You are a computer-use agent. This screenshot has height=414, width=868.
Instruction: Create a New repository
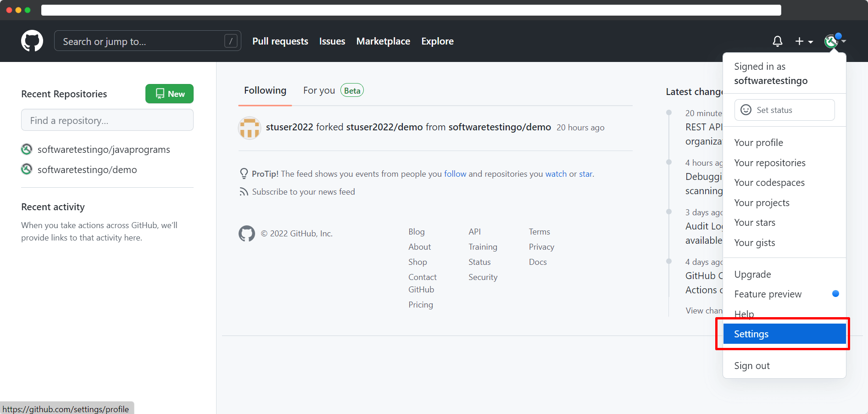[169, 94]
